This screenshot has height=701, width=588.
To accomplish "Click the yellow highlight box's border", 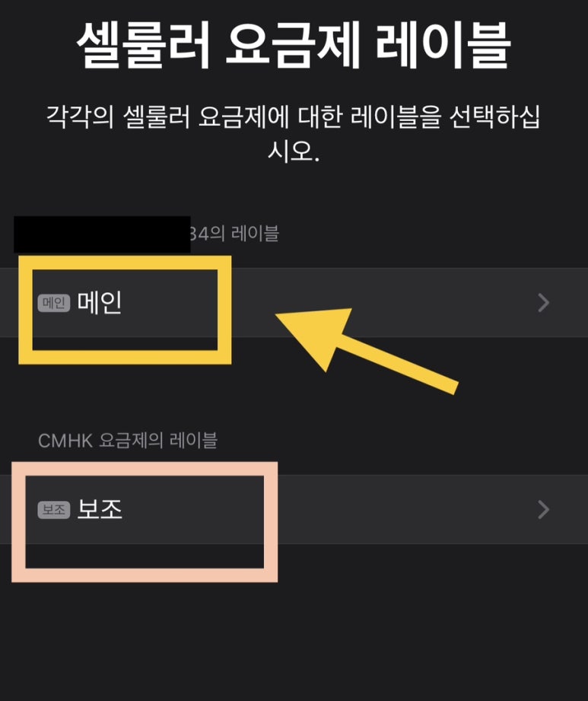I will 125,263.
